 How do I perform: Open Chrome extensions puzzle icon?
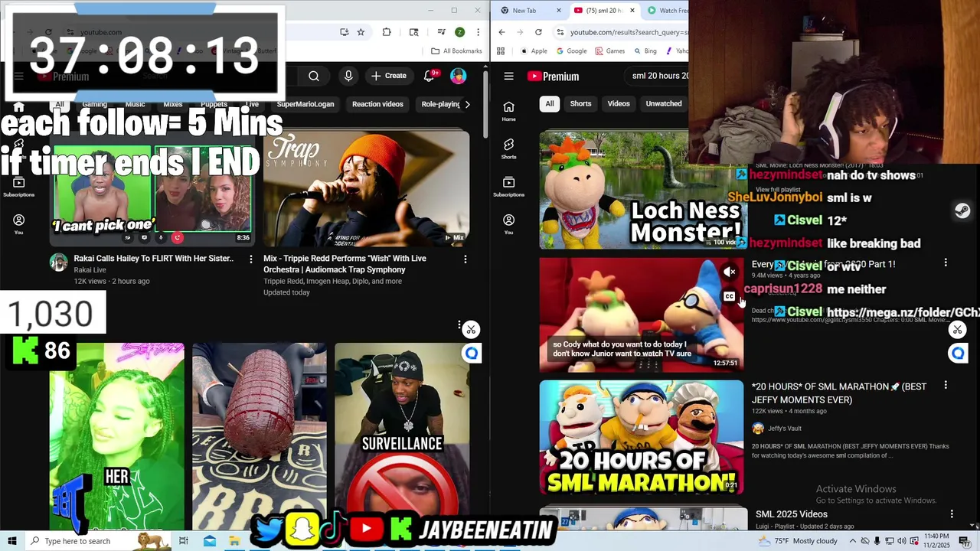pos(387,32)
